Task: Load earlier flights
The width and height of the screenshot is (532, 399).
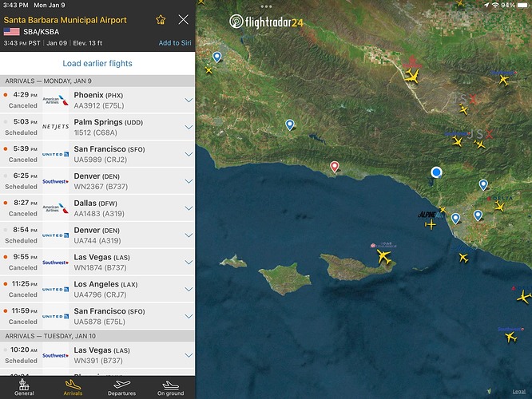Action: click(x=97, y=63)
